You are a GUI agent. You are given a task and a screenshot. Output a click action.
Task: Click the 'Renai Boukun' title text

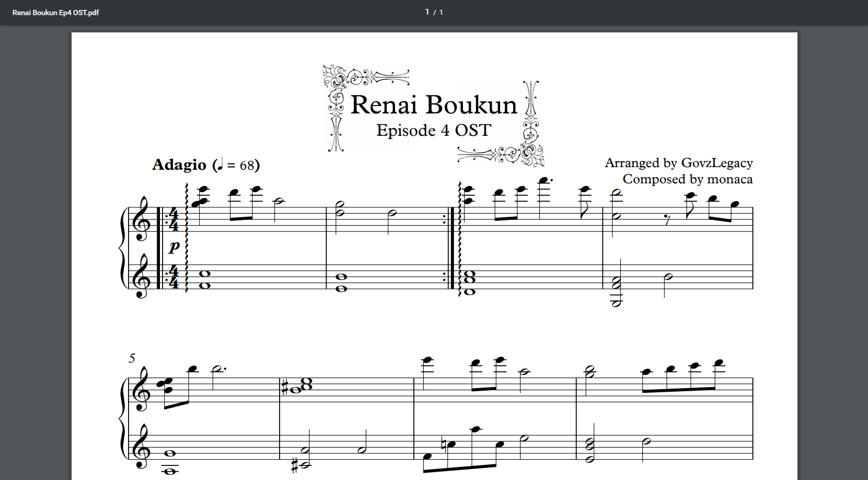tap(433, 104)
